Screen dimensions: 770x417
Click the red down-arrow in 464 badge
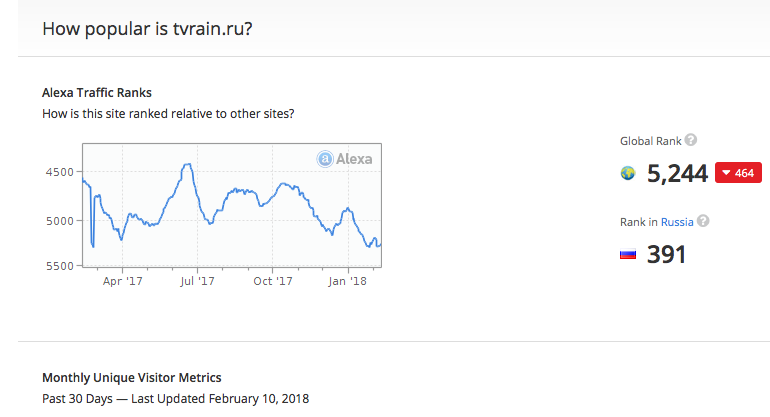point(726,173)
